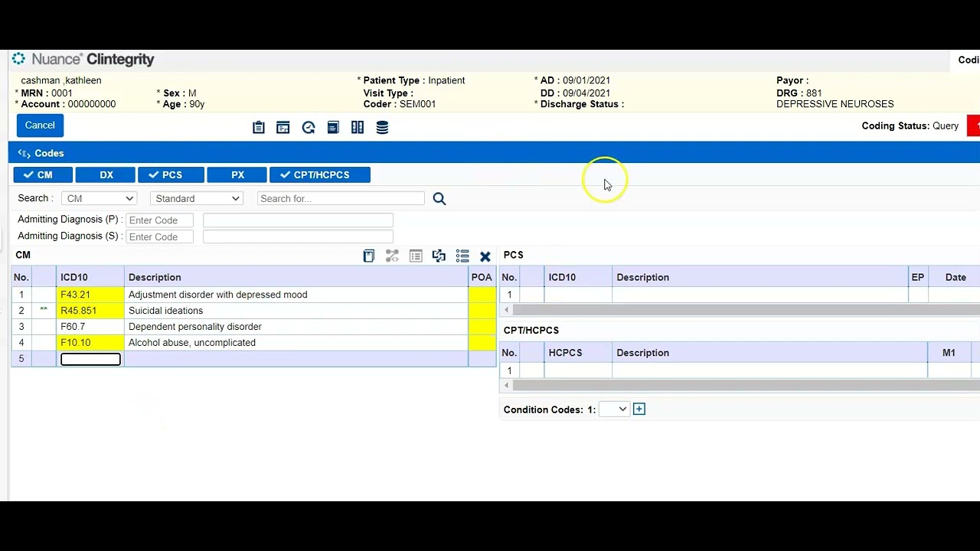980x551 pixels.
Task: Click the double asterisk marker on row 2
Action: (x=44, y=310)
